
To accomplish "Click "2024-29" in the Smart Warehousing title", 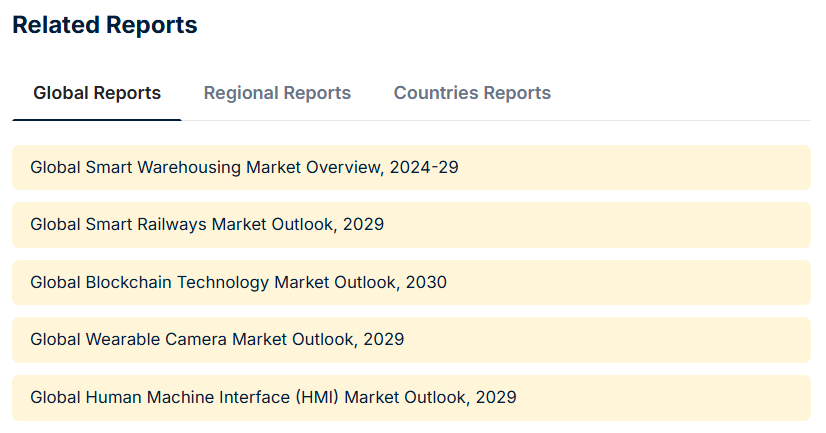I will (424, 167).
